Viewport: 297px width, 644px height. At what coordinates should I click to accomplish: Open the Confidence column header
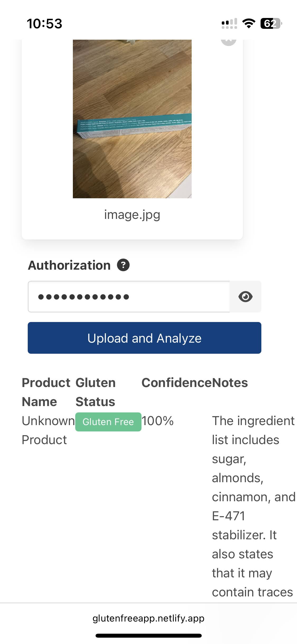click(176, 383)
